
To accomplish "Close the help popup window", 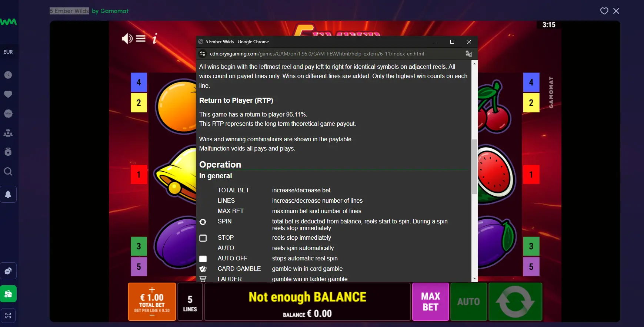I will (x=469, y=42).
